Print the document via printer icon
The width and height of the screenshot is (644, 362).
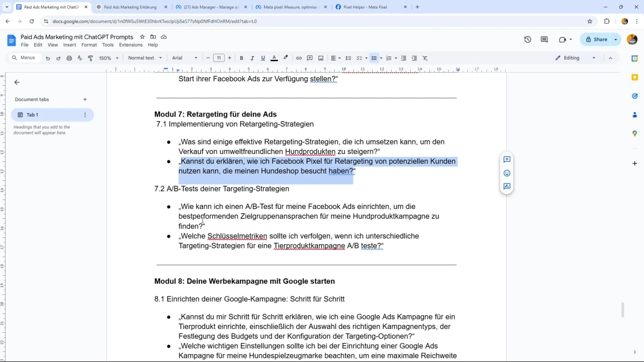69,58
